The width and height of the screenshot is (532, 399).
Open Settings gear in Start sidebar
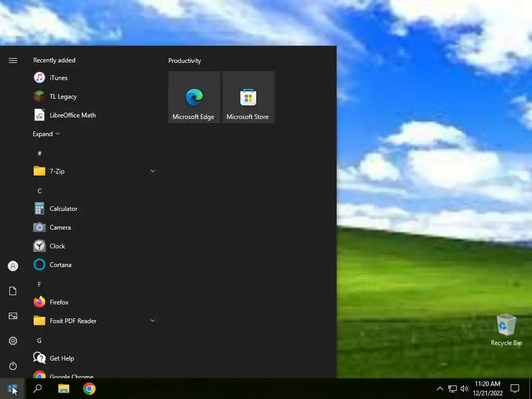(13, 341)
